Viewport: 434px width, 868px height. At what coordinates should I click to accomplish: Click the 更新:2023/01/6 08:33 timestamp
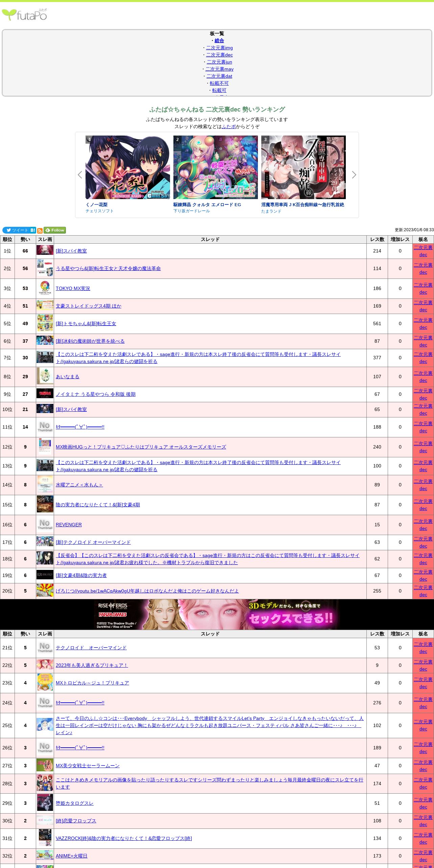[414, 230]
